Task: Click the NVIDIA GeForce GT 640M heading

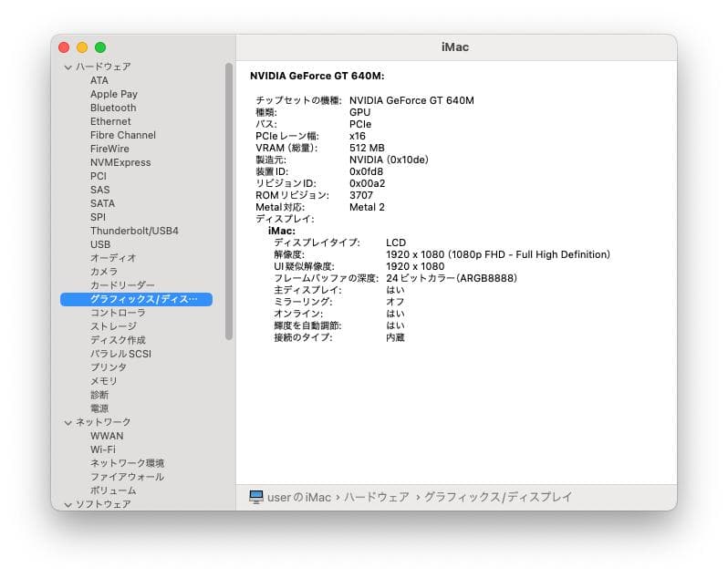Action: (x=317, y=76)
